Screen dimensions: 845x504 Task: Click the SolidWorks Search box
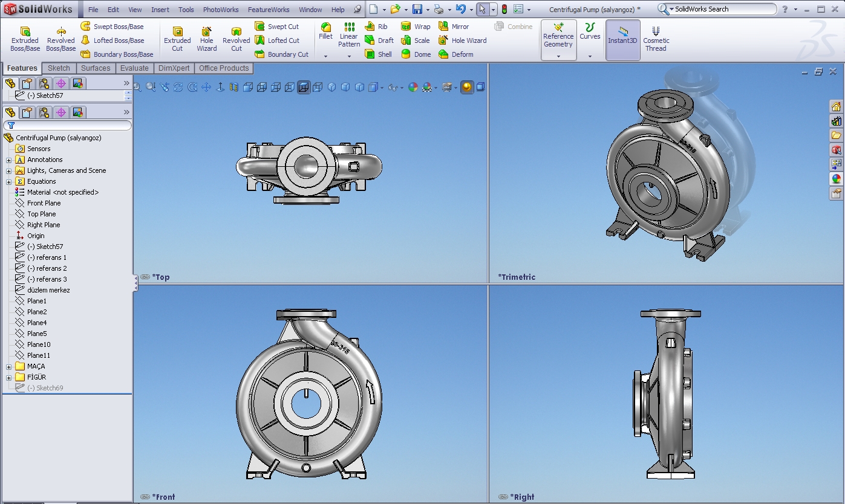[x=717, y=9]
